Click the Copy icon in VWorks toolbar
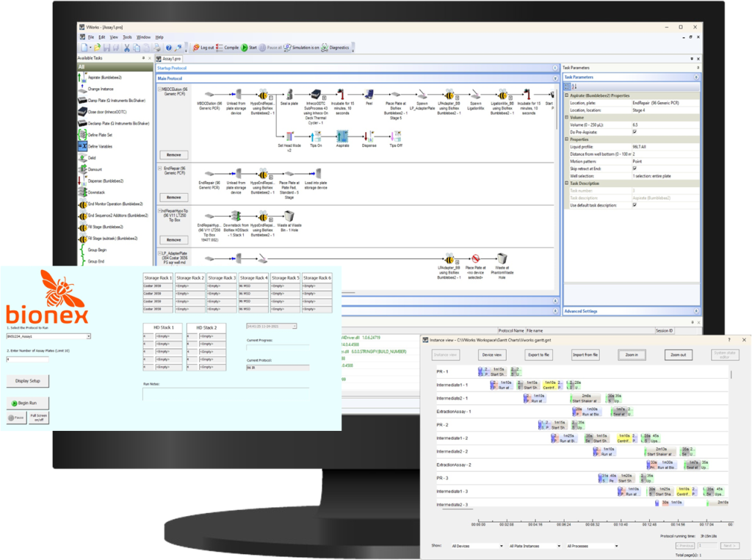Image resolution: width=752 pixels, height=560 pixels. point(137,48)
